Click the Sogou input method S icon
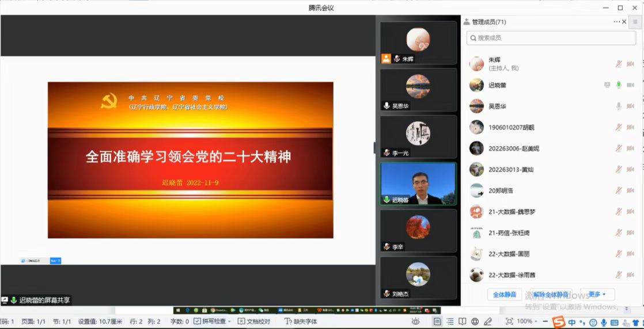This screenshot has width=644, height=329. pyautogui.click(x=558, y=322)
